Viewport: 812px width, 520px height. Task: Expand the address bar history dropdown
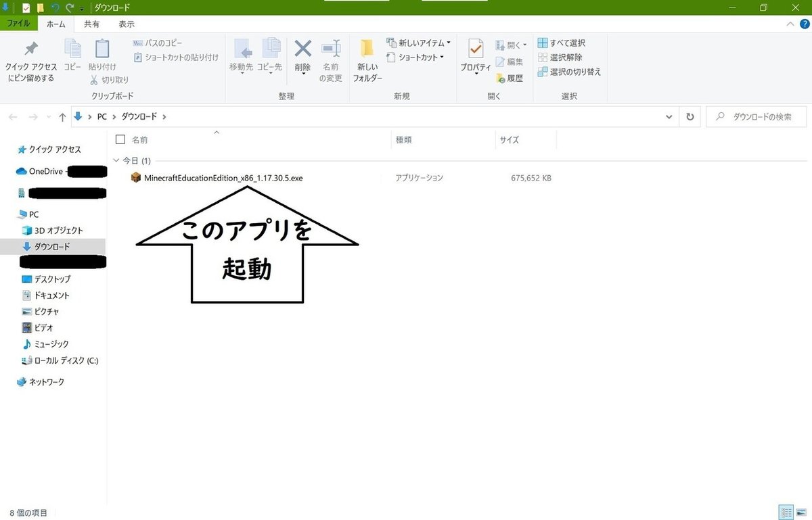tap(669, 117)
